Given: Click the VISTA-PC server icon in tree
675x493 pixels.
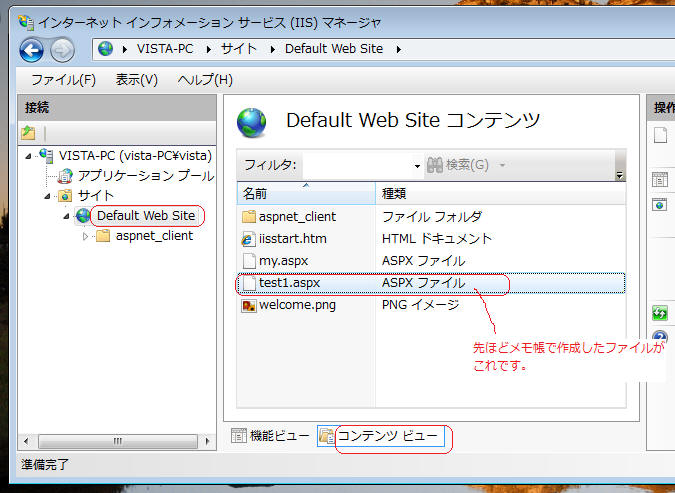Looking at the screenshot, I should (x=46, y=155).
